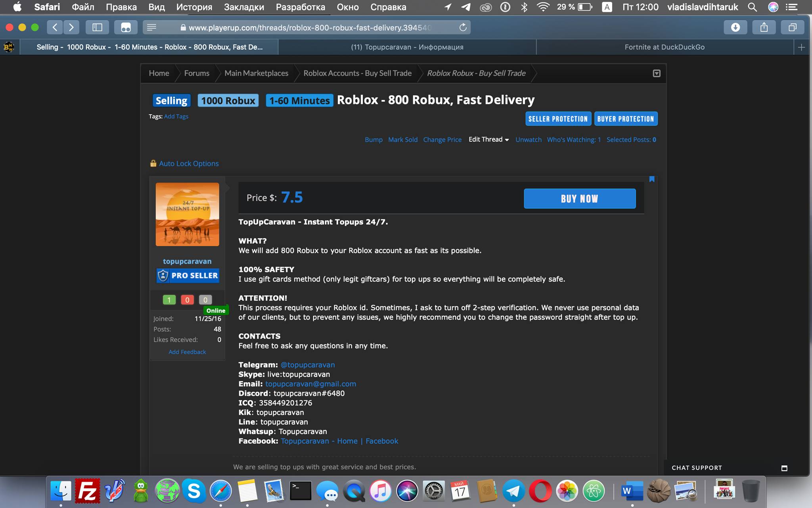Open Finder from the dock
Viewport: 812px width, 508px height.
(61, 491)
